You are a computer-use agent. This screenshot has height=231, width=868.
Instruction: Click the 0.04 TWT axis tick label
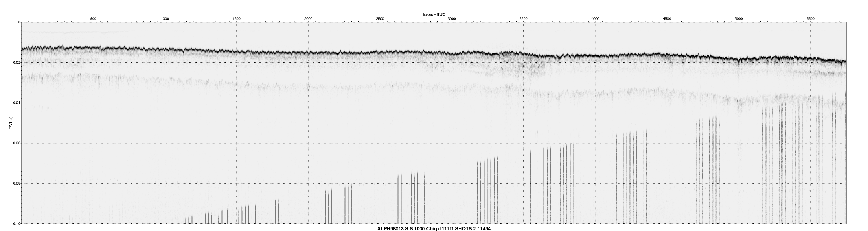pyautogui.click(x=16, y=103)
